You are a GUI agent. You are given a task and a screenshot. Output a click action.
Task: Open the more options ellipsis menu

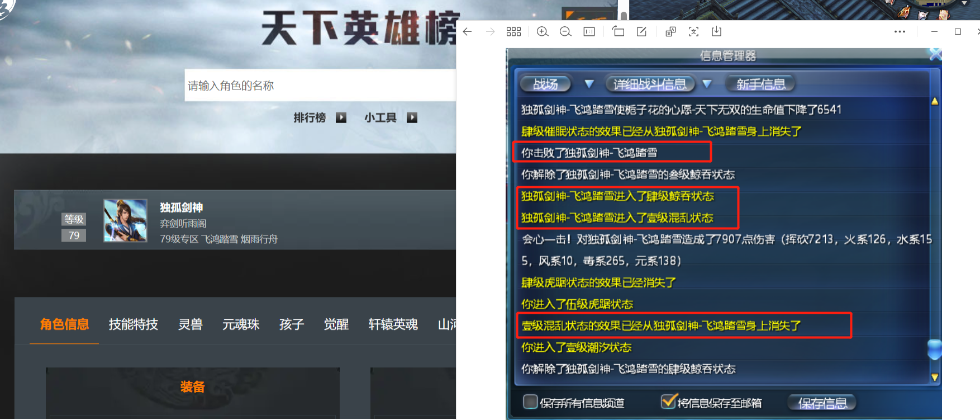point(900,32)
